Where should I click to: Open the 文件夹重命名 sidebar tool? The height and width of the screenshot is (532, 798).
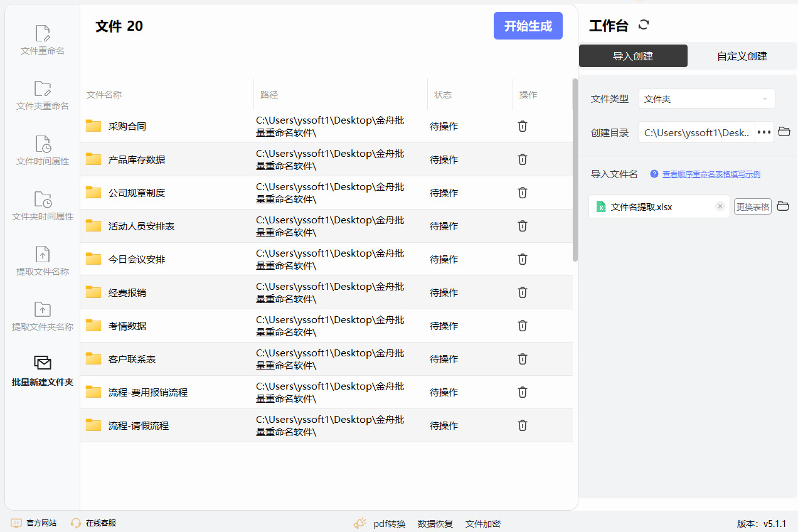(43, 95)
